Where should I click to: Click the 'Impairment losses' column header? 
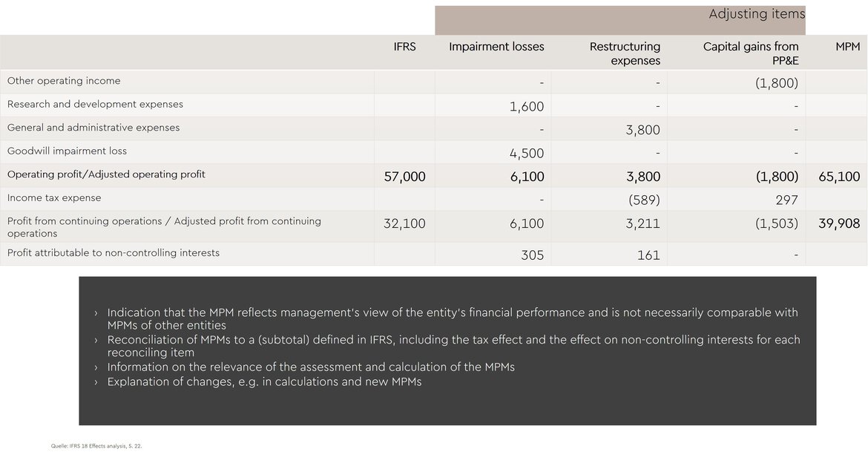coord(496,47)
